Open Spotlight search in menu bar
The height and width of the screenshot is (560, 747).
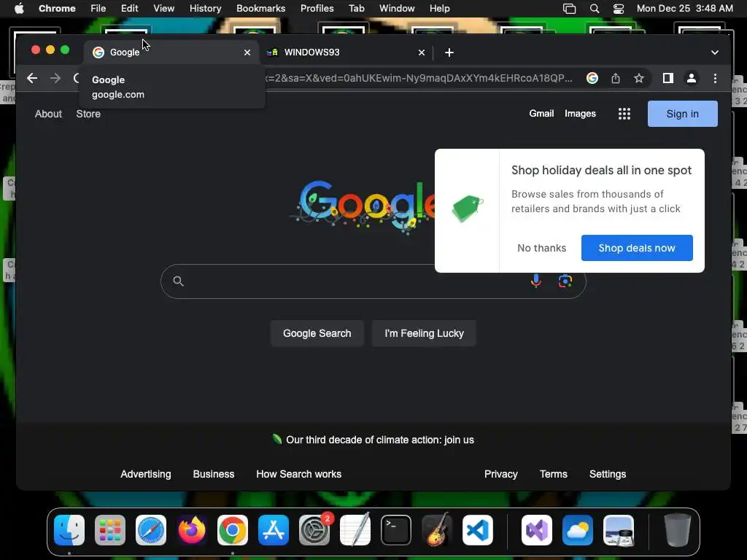coord(594,9)
